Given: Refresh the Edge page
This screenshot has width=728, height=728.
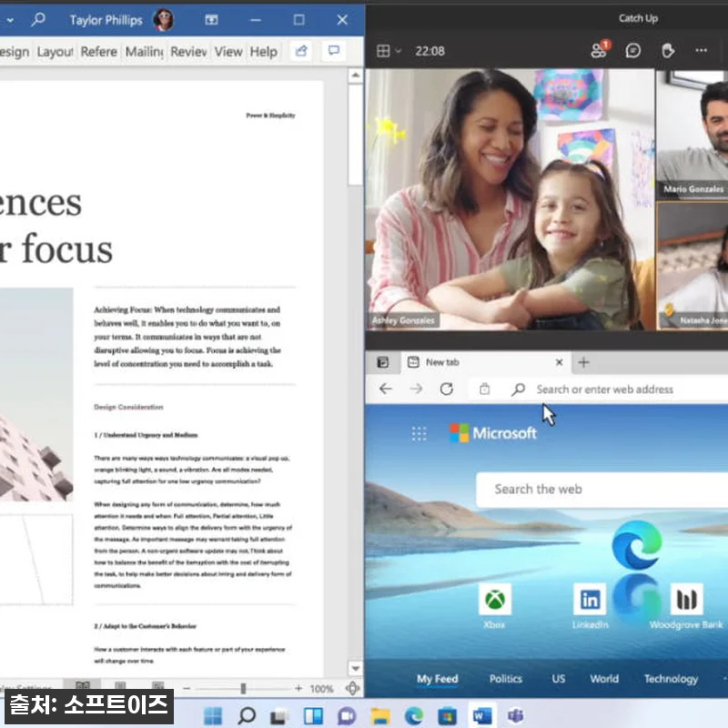Looking at the screenshot, I should coord(447,389).
